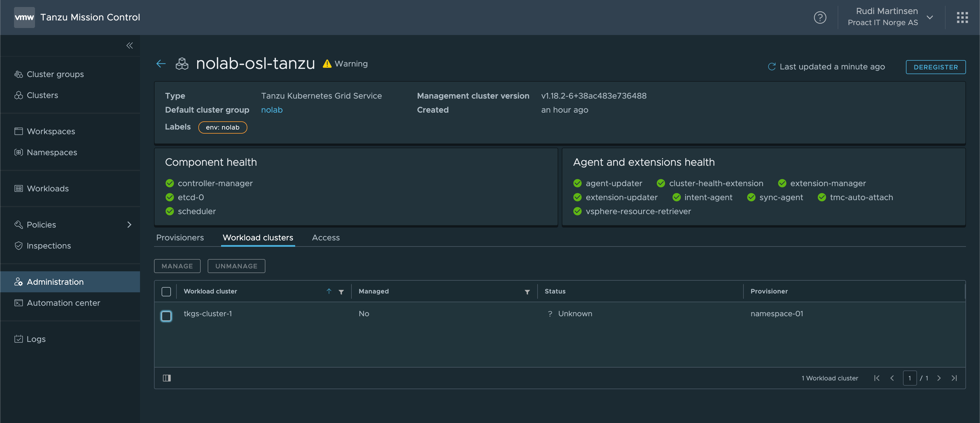Click the Clusters sidebar icon

[19, 95]
